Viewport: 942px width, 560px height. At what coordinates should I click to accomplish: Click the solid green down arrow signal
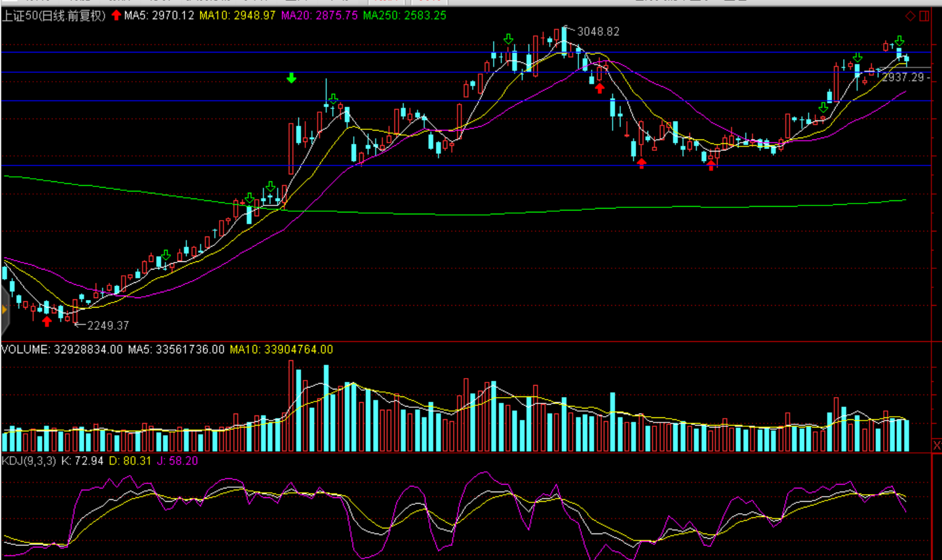291,78
